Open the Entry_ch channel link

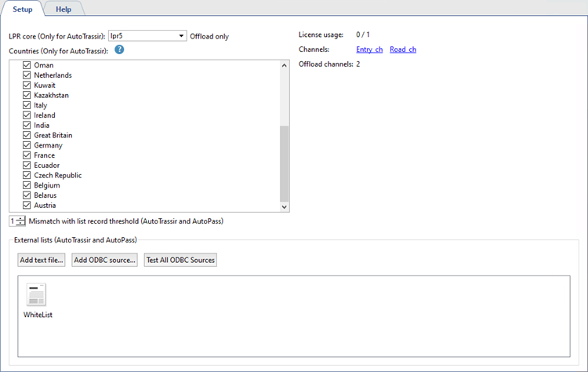click(369, 49)
